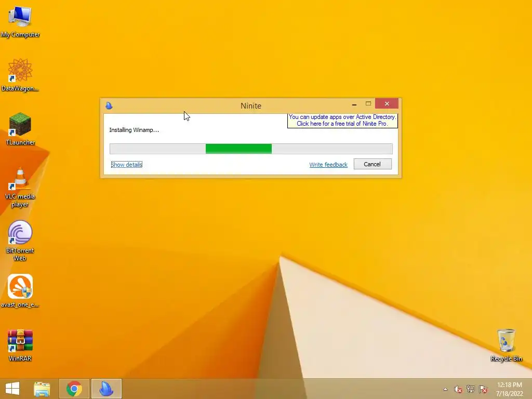Select the VLC media player shortcut

tap(20, 187)
